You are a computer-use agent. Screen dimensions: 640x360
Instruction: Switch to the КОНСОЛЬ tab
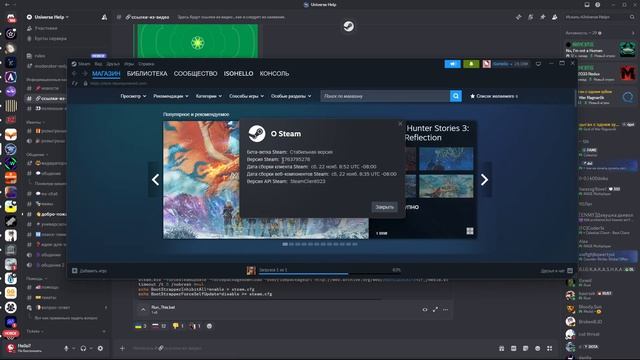click(274, 73)
